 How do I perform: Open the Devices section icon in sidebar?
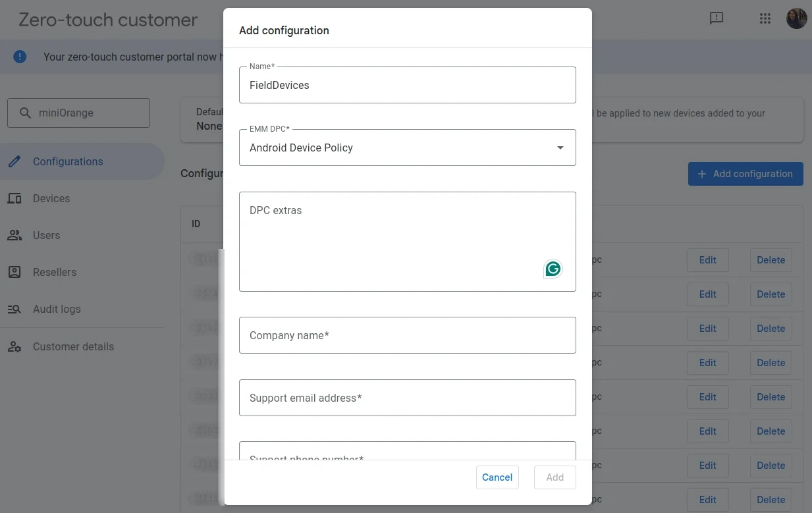point(14,198)
